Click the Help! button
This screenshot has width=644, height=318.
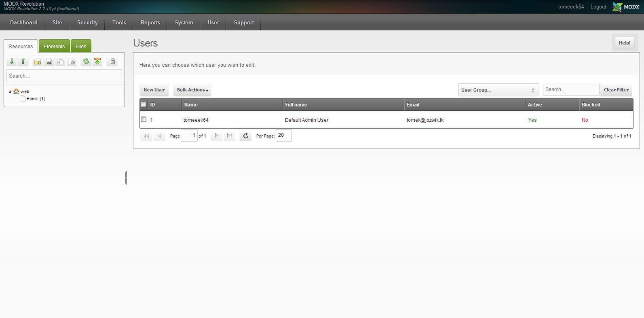(x=624, y=43)
